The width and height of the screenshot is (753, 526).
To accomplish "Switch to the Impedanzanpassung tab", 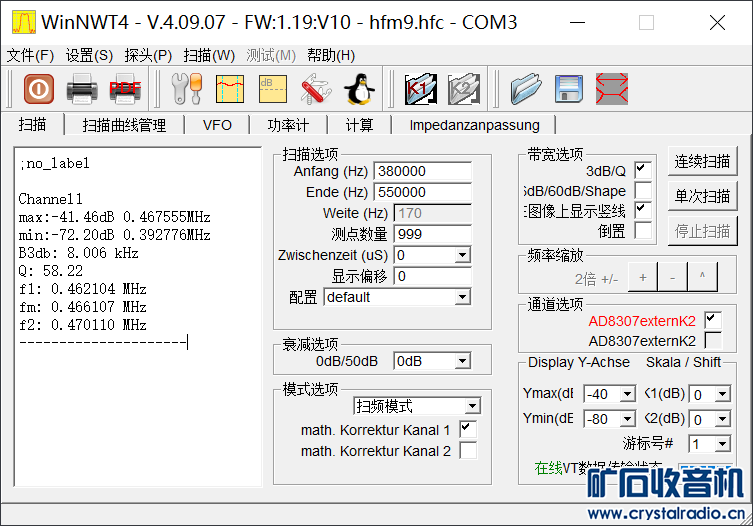I will tap(474, 125).
